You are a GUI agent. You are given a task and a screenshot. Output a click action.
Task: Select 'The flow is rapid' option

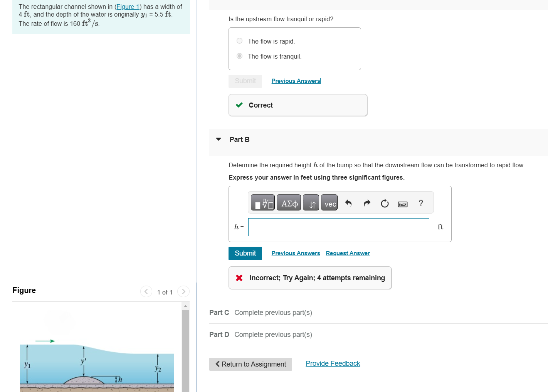pos(240,41)
